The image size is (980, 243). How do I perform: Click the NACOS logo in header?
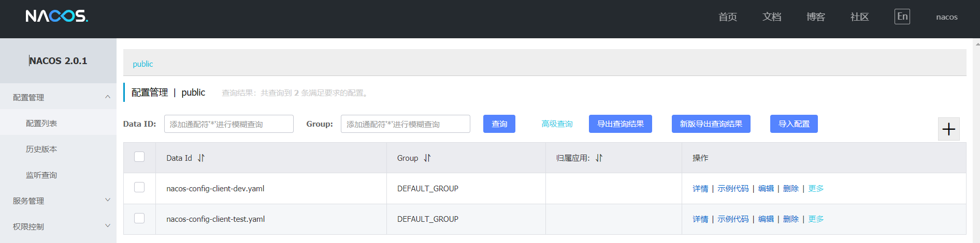pyautogui.click(x=57, y=16)
